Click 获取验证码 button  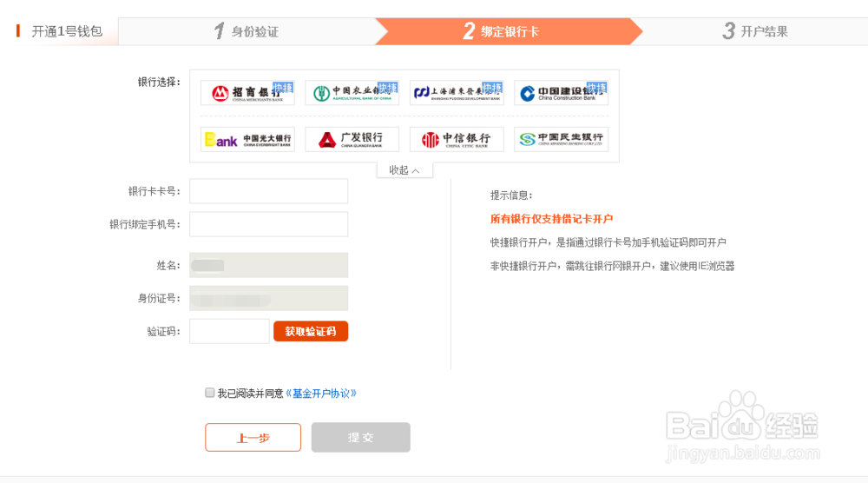coord(311,331)
